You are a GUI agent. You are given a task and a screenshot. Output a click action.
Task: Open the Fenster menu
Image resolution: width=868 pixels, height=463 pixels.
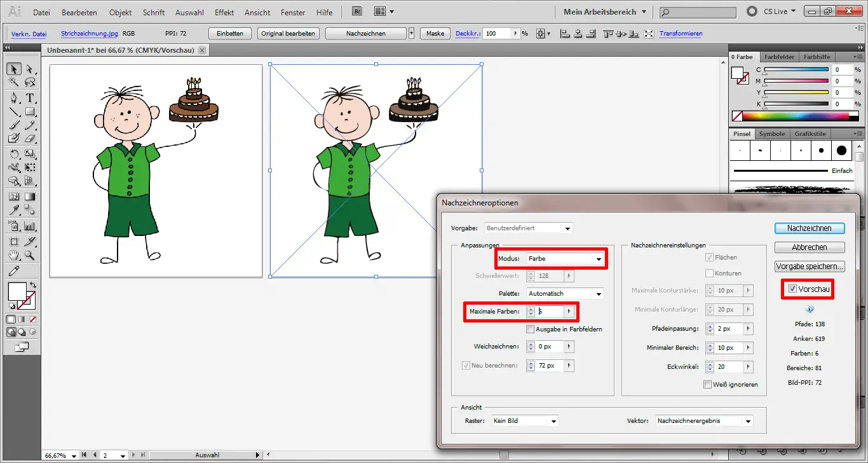point(293,12)
